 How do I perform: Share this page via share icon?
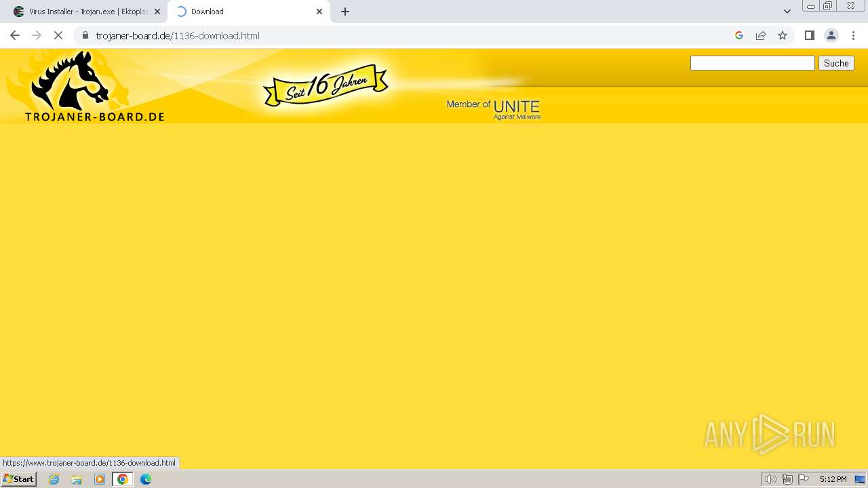[x=761, y=35]
